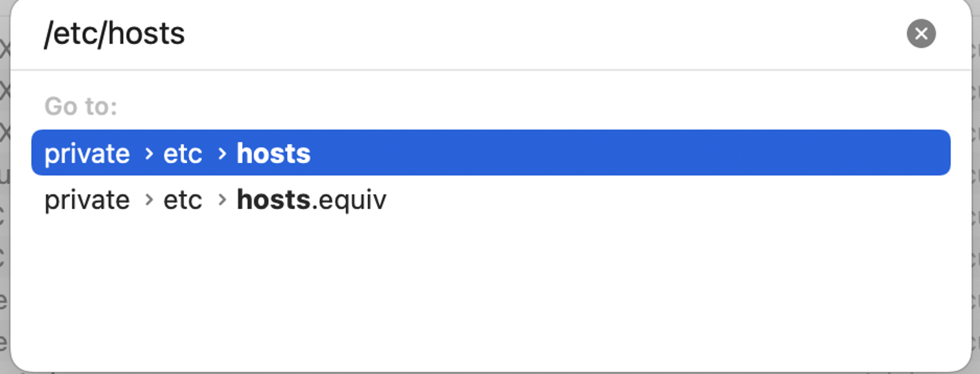Click "etc" in the highlighted suggestion row
Screen dimensions: 980x374
pos(182,154)
